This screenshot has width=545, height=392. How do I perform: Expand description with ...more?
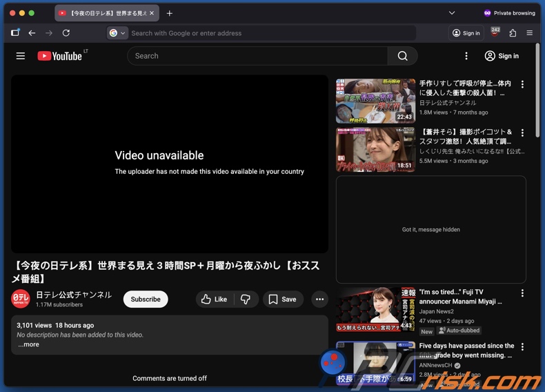pos(28,344)
